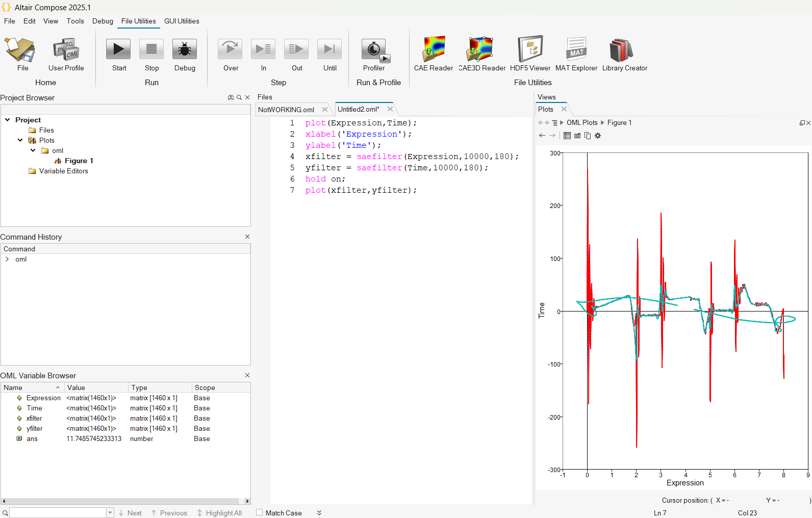Open the View menu

click(x=50, y=21)
